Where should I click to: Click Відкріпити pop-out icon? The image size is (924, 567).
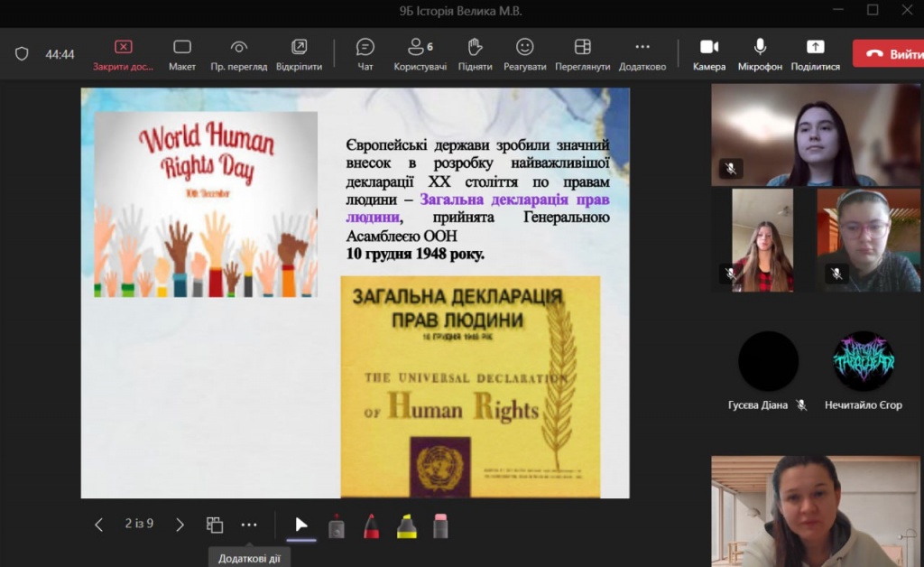coord(299,53)
